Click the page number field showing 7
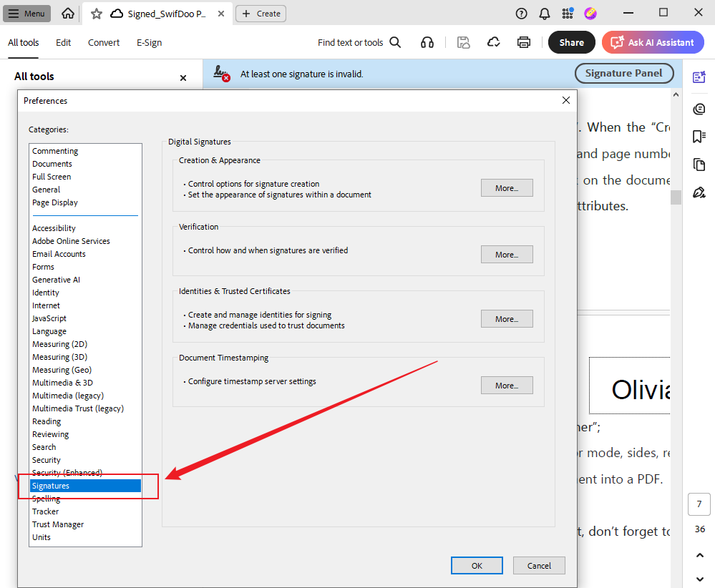Screen dimensions: 715x588 click(699, 504)
